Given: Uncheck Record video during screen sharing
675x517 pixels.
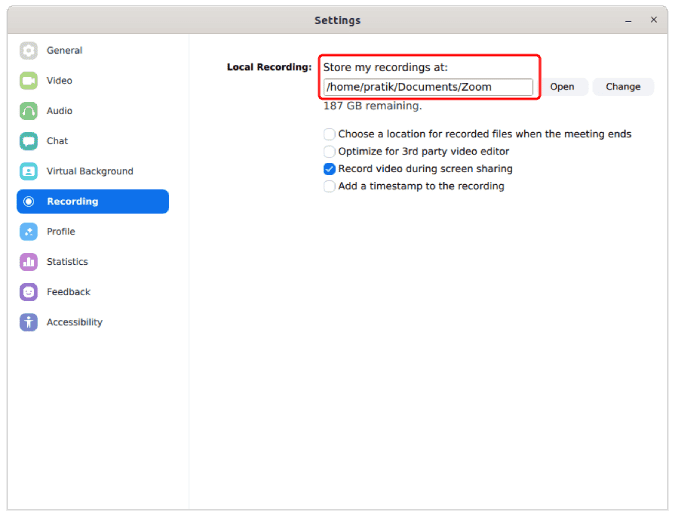Looking at the screenshot, I should (x=329, y=169).
